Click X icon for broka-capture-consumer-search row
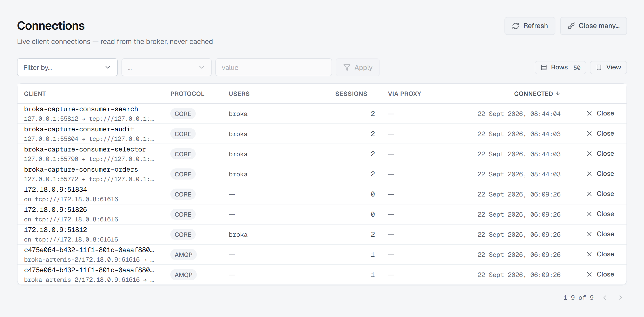This screenshot has width=644, height=317. [589, 113]
